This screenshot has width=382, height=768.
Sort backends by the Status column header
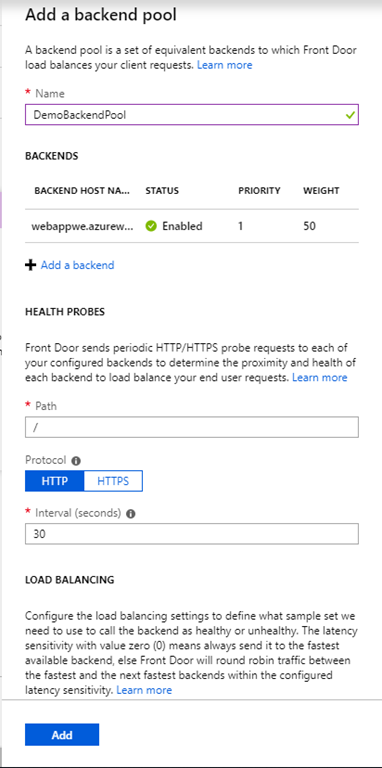pos(162,191)
